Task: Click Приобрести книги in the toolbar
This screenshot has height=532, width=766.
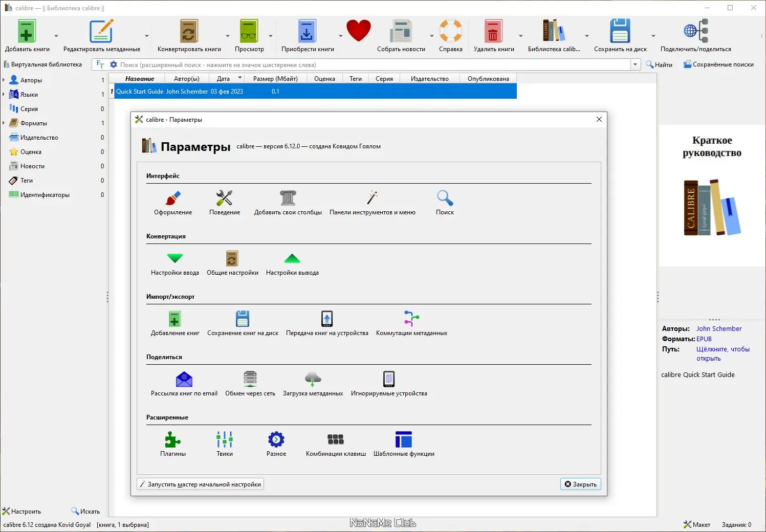Action: tap(308, 35)
